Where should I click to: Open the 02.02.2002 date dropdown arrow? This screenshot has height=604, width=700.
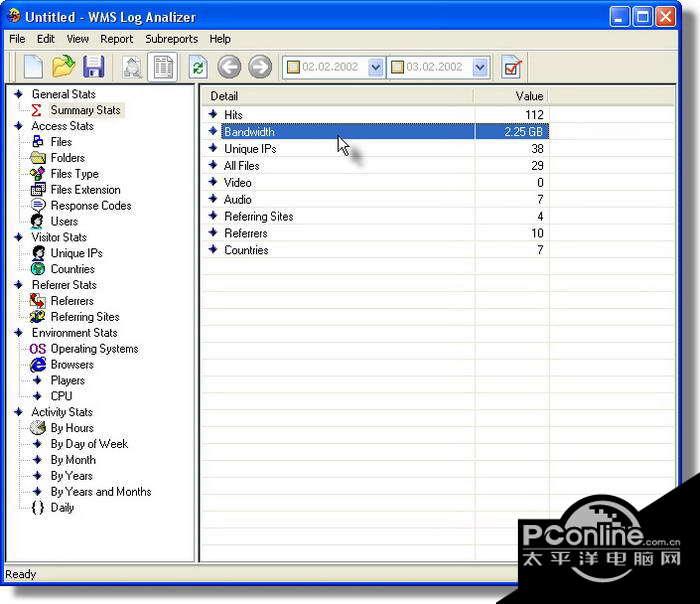[x=375, y=67]
